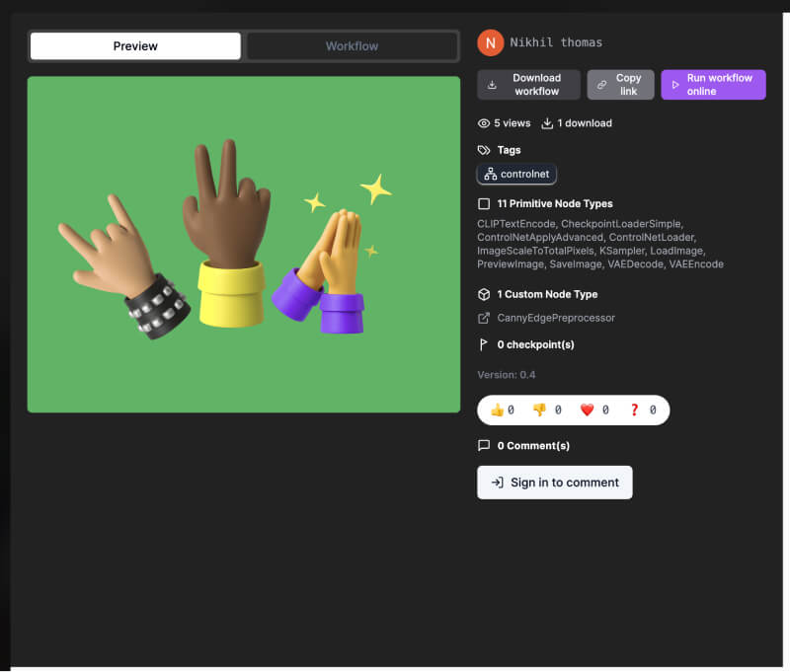
Task: Click the tag icon beside Tags
Action: 484,150
